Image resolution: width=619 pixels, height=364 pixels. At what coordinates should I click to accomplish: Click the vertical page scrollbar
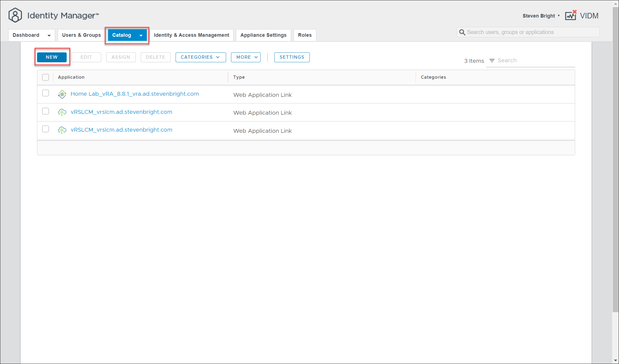[615, 165]
